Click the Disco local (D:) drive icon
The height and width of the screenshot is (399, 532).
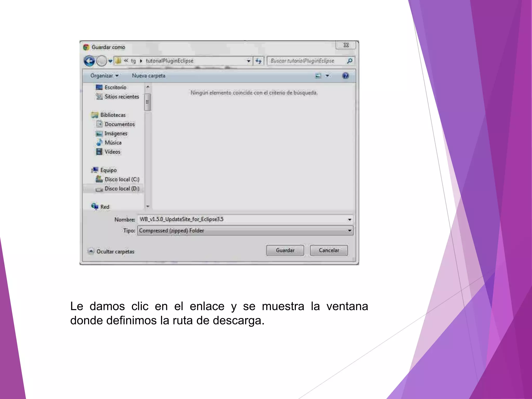tap(99, 189)
